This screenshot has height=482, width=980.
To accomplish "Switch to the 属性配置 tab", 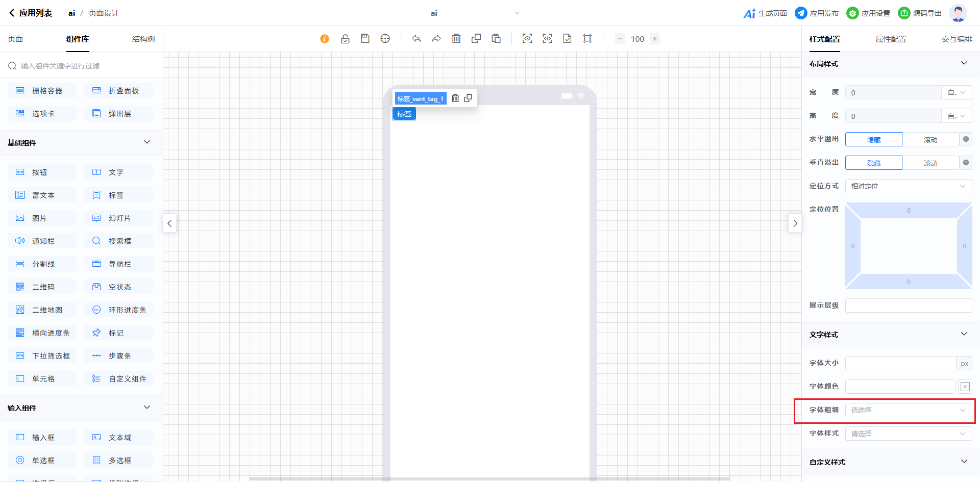I will pyautogui.click(x=891, y=39).
